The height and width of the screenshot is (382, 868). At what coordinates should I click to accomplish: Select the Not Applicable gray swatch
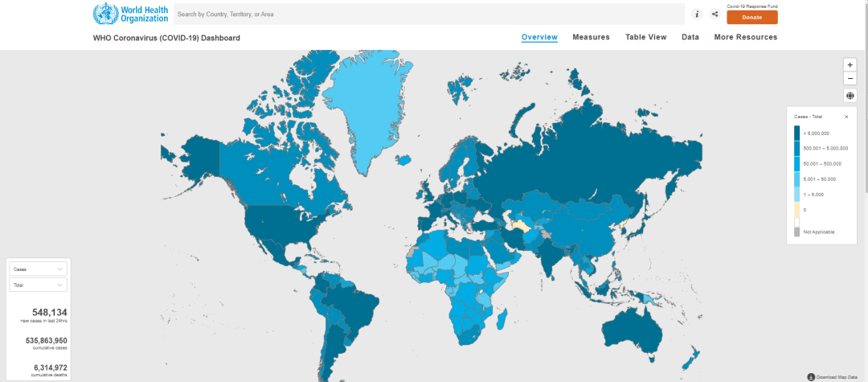[x=796, y=232]
